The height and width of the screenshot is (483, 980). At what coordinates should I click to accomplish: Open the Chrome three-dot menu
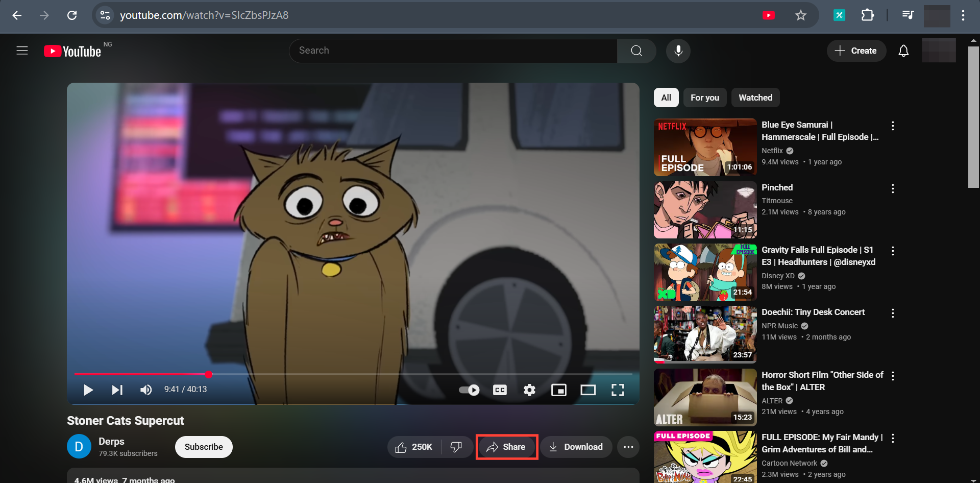point(963,15)
